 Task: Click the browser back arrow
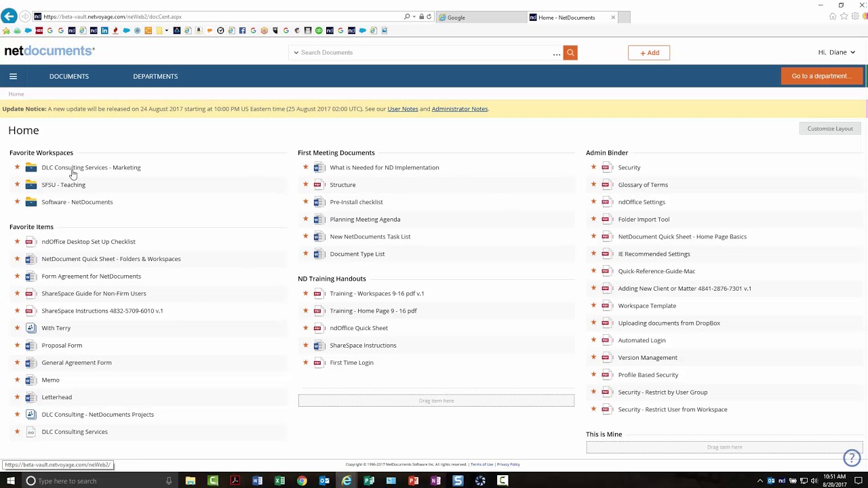(x=9, y=17)
